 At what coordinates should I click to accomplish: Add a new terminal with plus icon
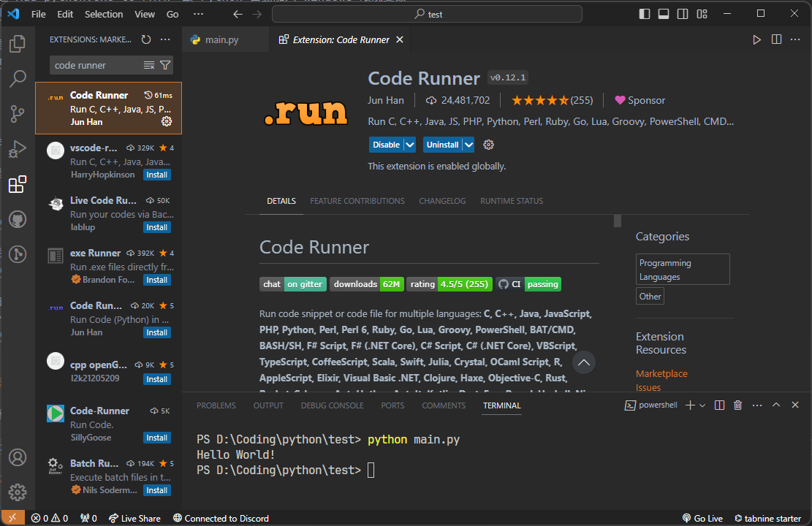coord(690,405)
